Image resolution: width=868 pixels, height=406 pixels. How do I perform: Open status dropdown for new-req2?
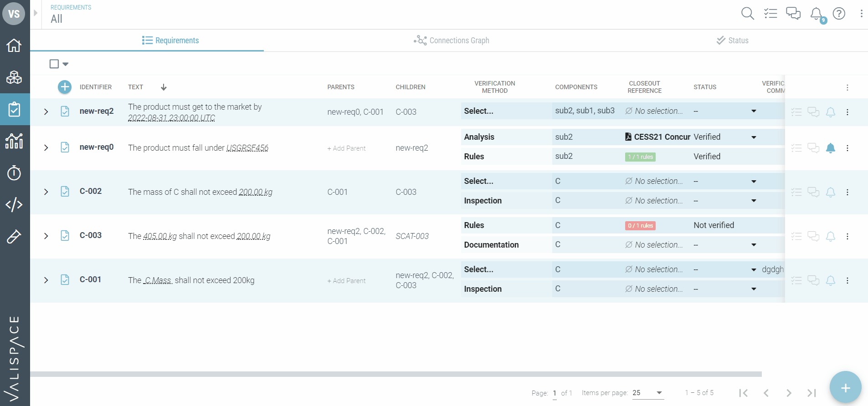pos(754,111)
